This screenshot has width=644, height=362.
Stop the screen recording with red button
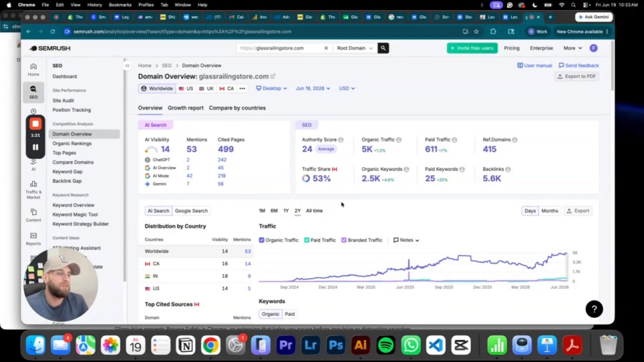tap(36, 123)
